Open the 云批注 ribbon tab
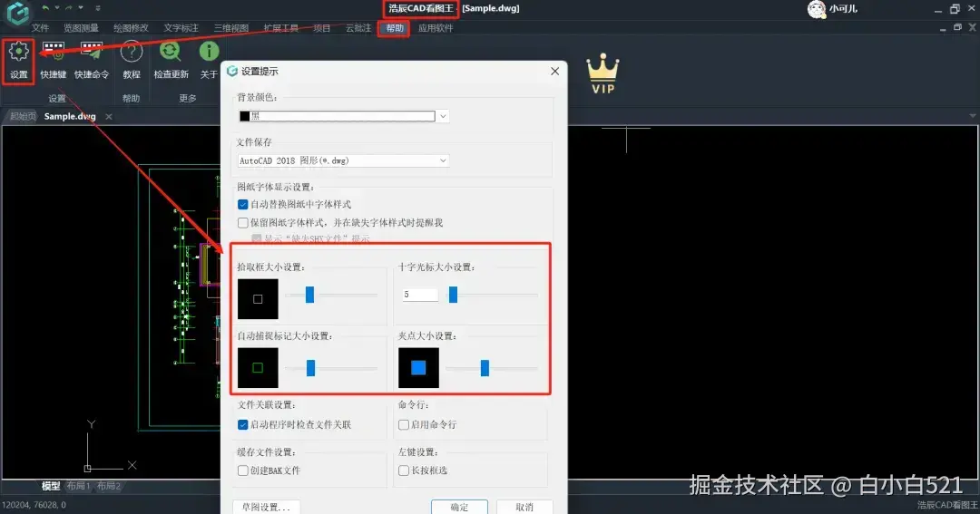This screenshot has width=980, height=514. coord(358,28)
